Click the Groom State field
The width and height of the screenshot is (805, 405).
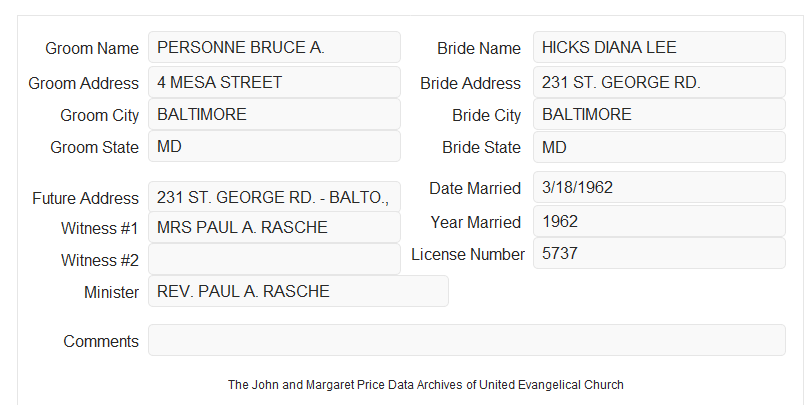(x=274, y=146)
